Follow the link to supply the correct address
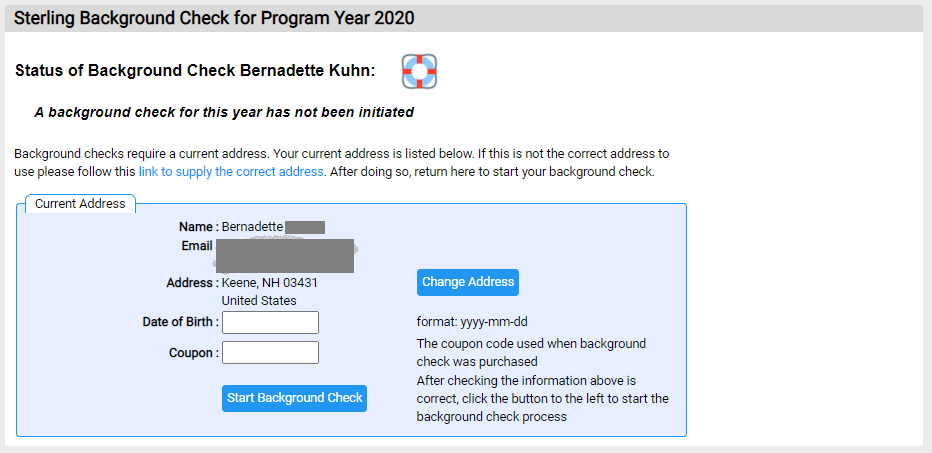The image size is (932, 453). [232, 172]
